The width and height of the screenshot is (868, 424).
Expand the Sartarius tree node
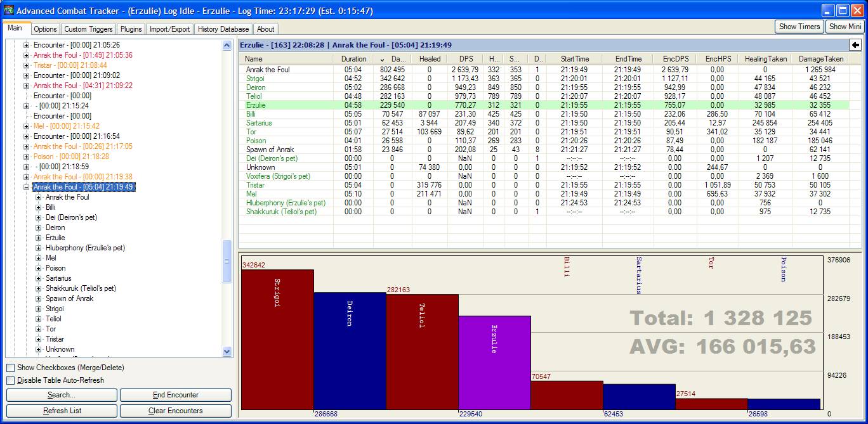click(x=38, y=278)
